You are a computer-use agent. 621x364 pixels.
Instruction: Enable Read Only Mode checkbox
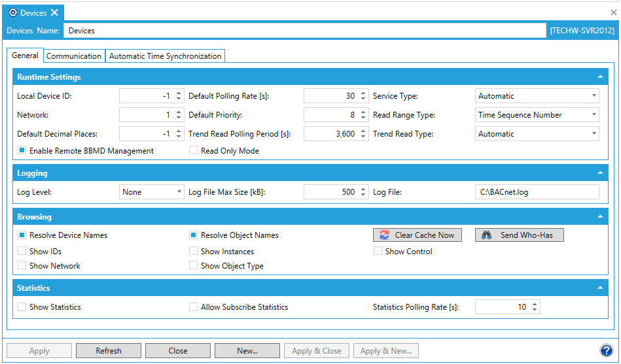tap(194, 151)
